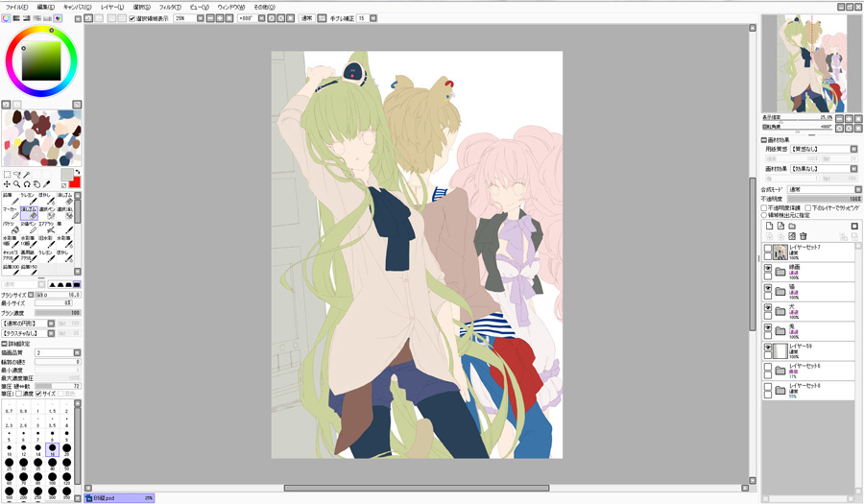Click the 通常 button in toolbar
The height and width of the screenshot is (504, 864).
coord(306,18)
